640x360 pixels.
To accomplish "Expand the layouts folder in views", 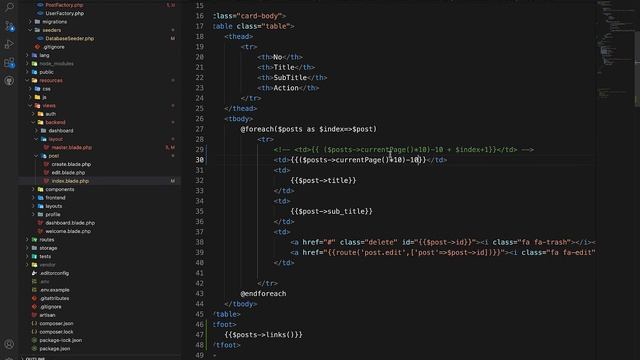I will [33, 206].
